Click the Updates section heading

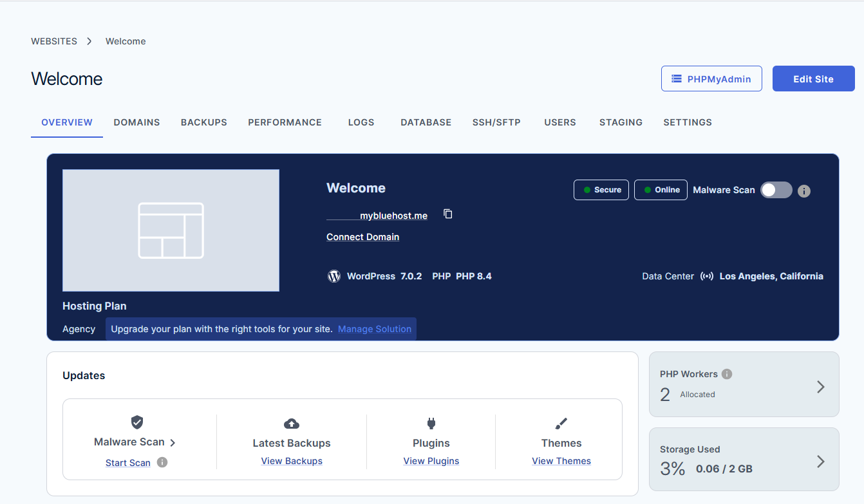tap(84, 375)
